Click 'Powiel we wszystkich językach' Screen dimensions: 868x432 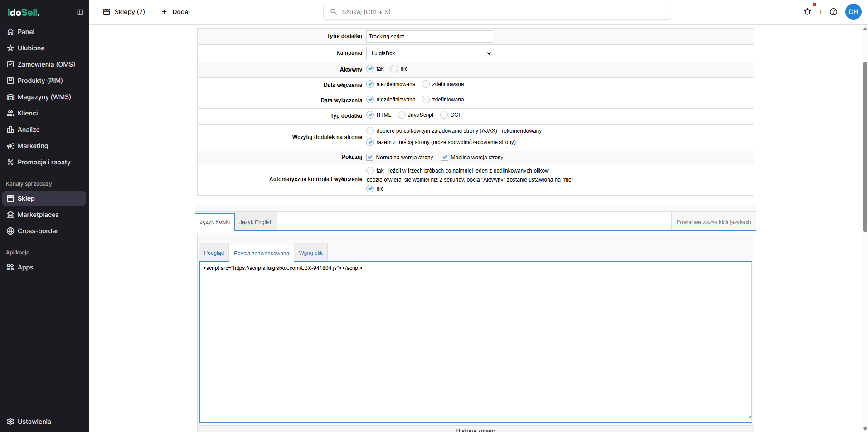click(x=713, y=221)
